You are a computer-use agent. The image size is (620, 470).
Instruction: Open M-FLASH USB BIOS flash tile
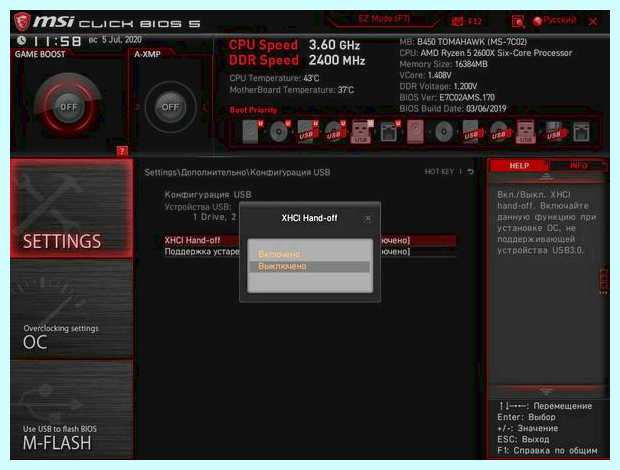[72, 410]
